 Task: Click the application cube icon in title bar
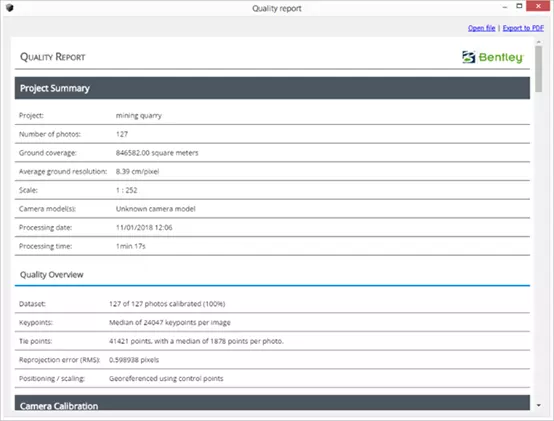10,8
